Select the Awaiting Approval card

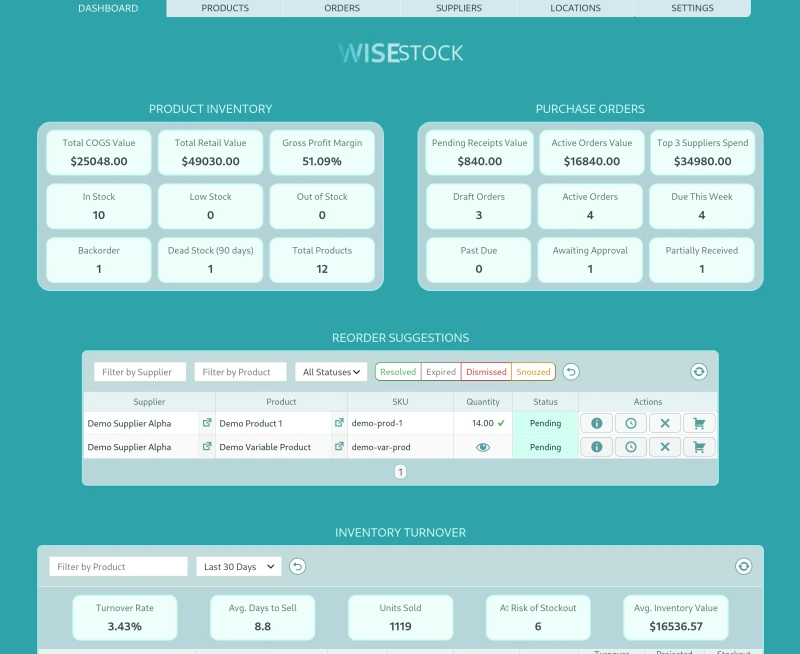click(x=590, y=260)
